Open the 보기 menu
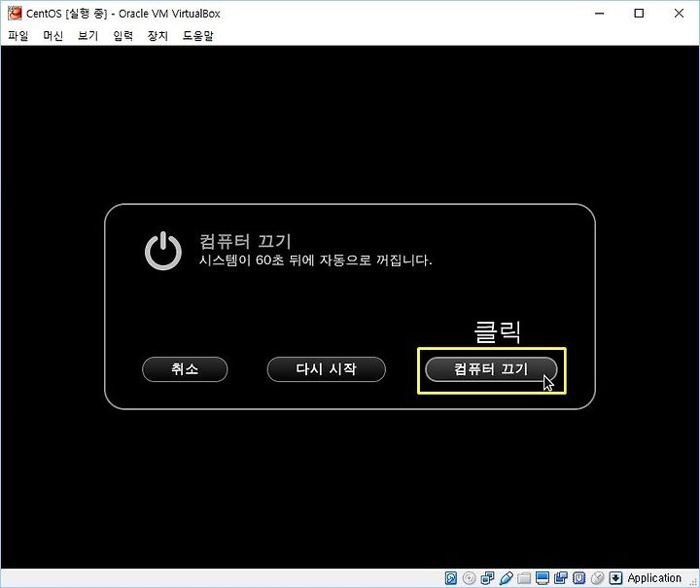Image resolution: width=700 pixels, height=588 pixels. (x=87, y=36)
